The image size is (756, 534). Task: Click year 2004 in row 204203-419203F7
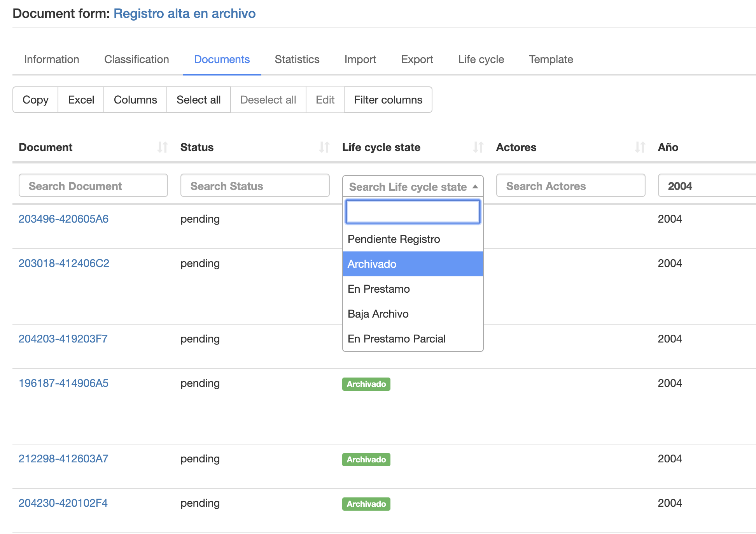[x=670, y=339]
